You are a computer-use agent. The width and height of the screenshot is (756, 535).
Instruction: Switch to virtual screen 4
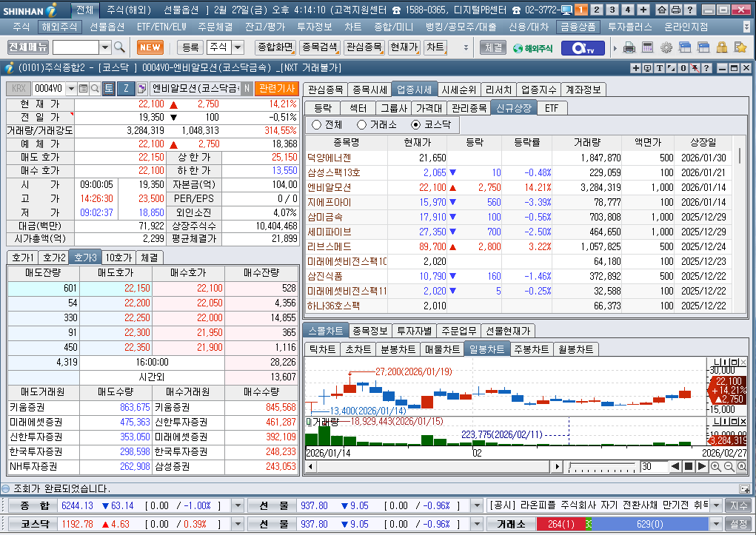click(x=627, y=10)
